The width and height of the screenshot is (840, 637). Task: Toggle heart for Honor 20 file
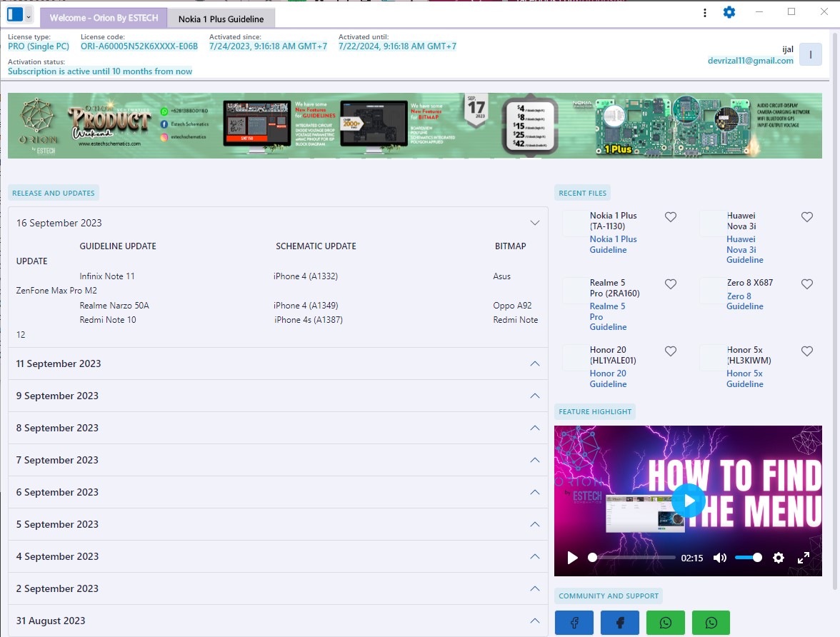click(x=670, y=351)
